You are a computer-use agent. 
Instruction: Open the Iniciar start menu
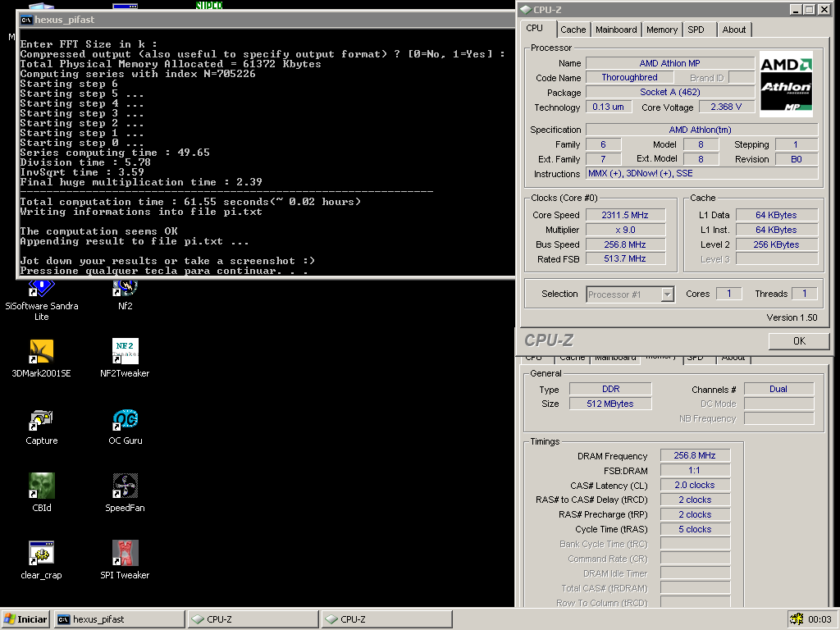[25, 619]
